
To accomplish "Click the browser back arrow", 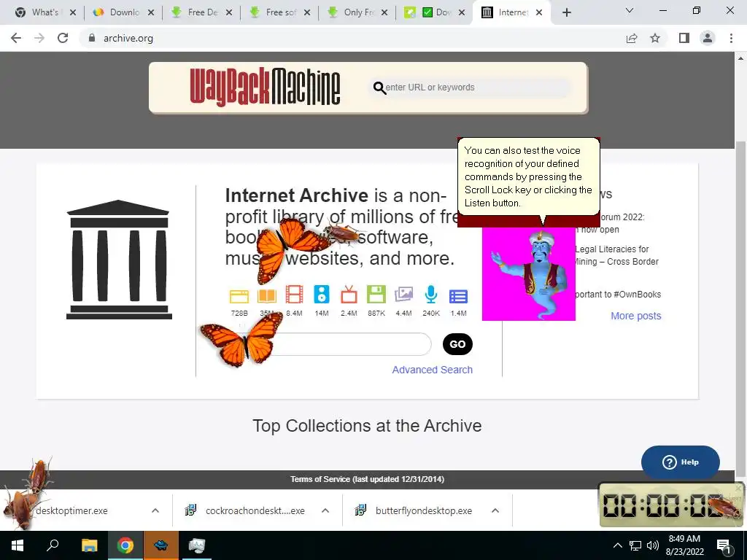I will click(x=16, y=38).
